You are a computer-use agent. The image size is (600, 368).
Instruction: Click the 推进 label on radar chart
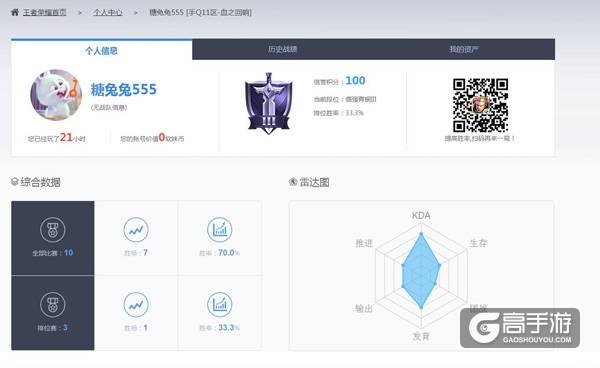pyautogui.click(x=364, y=243)
